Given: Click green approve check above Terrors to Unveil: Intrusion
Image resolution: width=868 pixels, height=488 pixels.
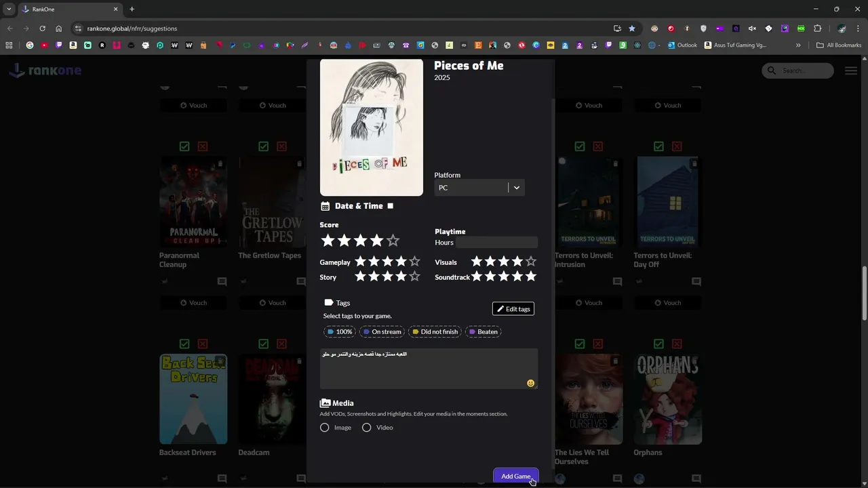Looking at the screenshot, I should pyautogui.click(x=580, y=146).
